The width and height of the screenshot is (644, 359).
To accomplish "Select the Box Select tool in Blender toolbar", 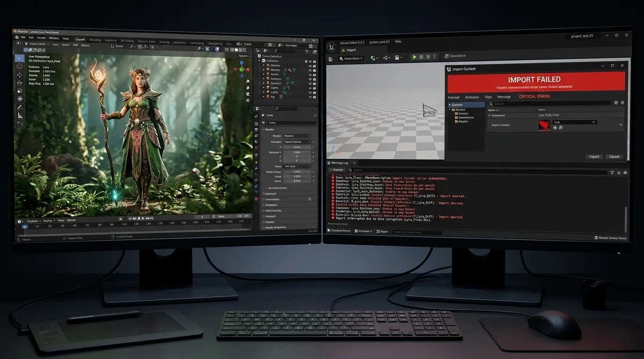I will point(20,58).
